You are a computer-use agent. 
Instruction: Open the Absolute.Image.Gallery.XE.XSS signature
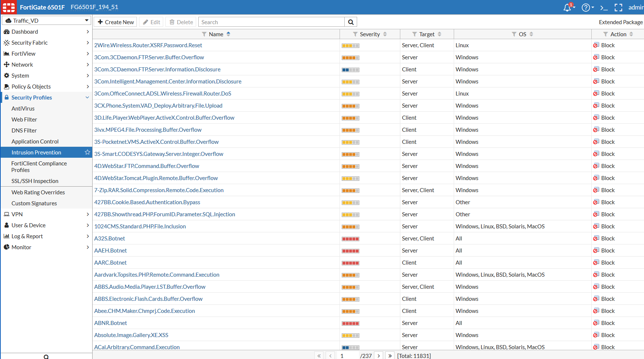(x=131, y=335)
